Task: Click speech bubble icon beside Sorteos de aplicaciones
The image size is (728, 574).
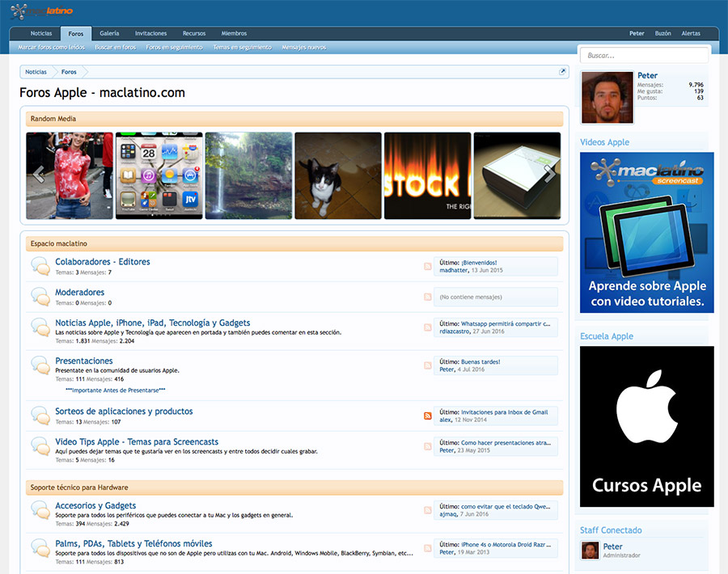Action: pos(41,416)
